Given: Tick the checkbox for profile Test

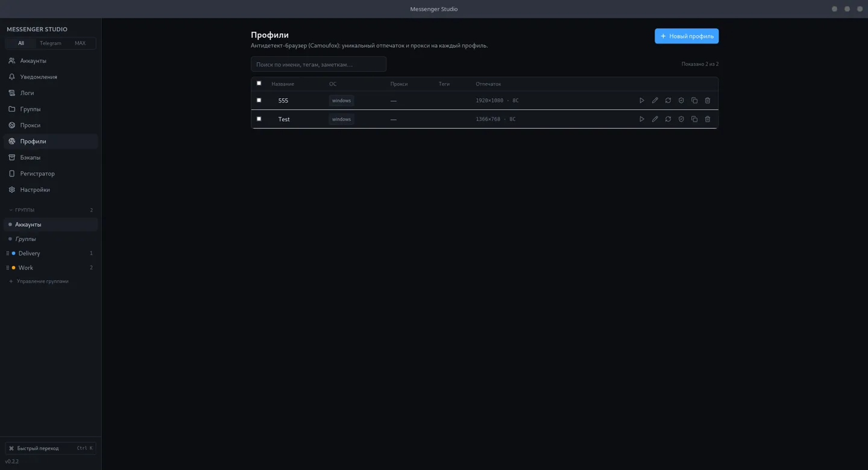Looking at the screenshot, I should 259,119.
